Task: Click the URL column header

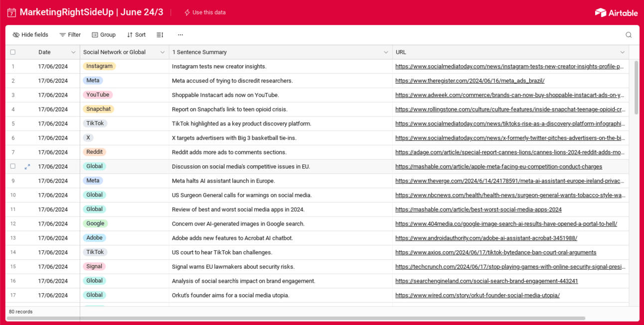Action: click(x=510, y=52)
